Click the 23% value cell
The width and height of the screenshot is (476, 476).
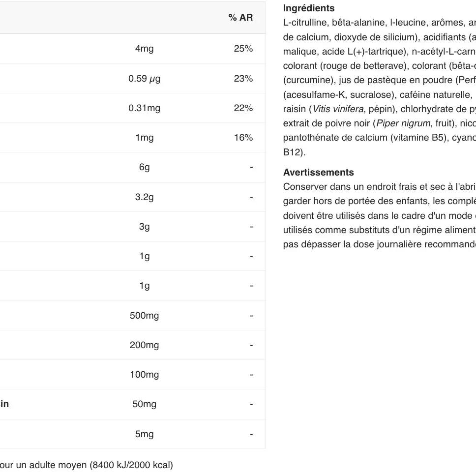point(243,78)
